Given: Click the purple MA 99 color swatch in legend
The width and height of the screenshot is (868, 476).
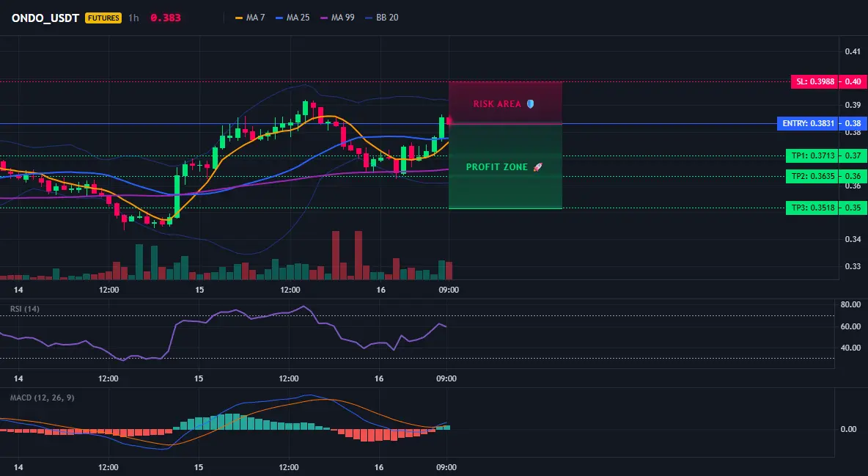Looking at the screenshot, I should (324, 18).
